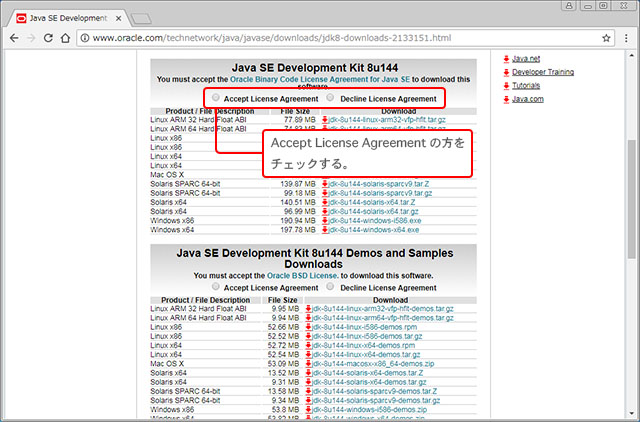Click the red arrow icon beside Tutorials

(x=506, y=86)
